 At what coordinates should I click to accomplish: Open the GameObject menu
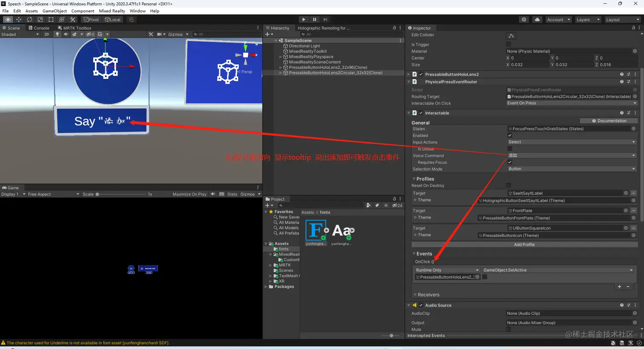point(55,11)
